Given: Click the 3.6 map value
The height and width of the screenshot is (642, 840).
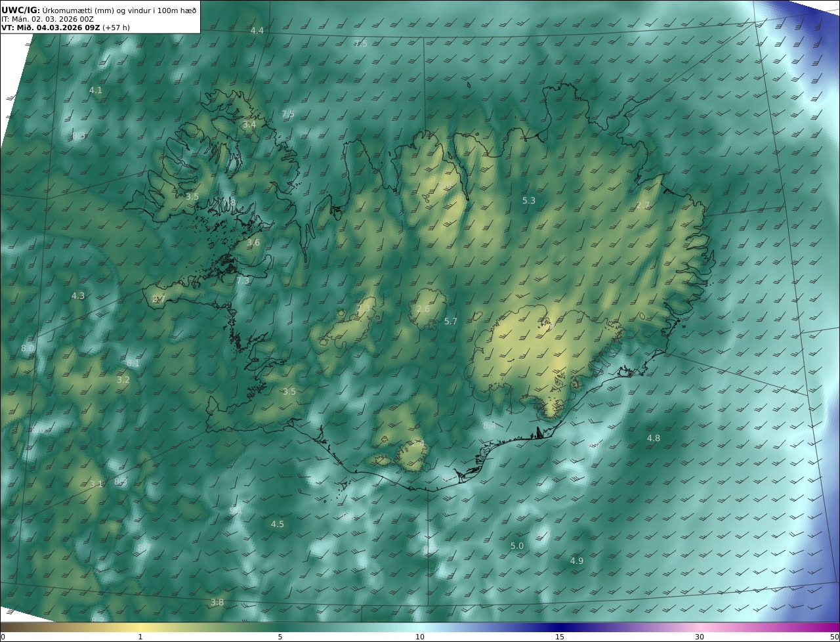Looking at the screenshot, I should pyautogui.click(x=253, y=243).
